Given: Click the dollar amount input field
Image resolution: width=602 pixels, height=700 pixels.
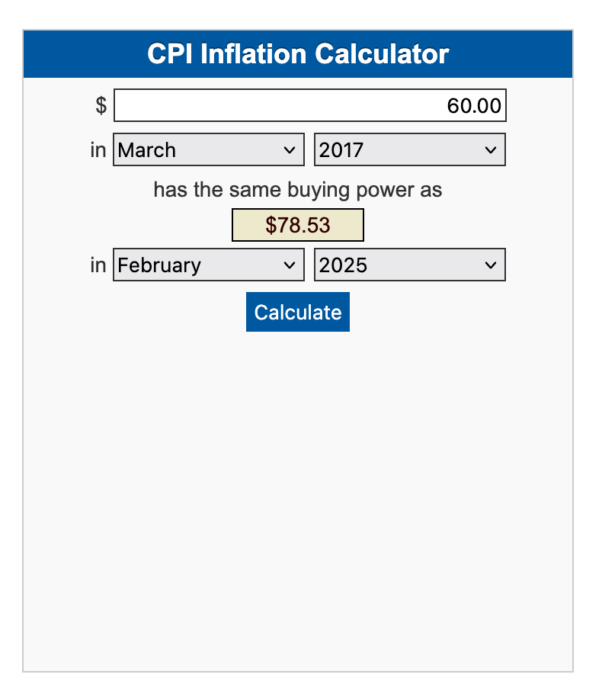Looking at the screenshot, I should tap(309, 105).
